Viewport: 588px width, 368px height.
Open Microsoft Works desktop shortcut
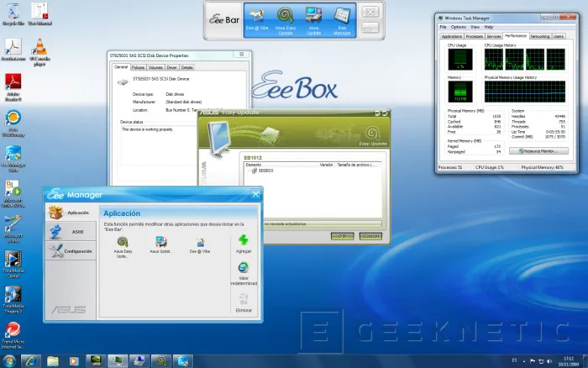(13, 229)
